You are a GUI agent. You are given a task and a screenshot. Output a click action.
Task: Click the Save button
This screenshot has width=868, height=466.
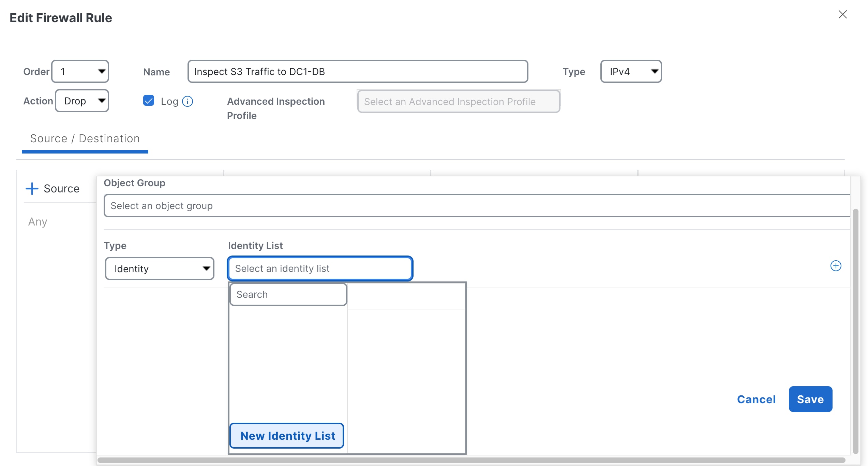pos(810,399)
